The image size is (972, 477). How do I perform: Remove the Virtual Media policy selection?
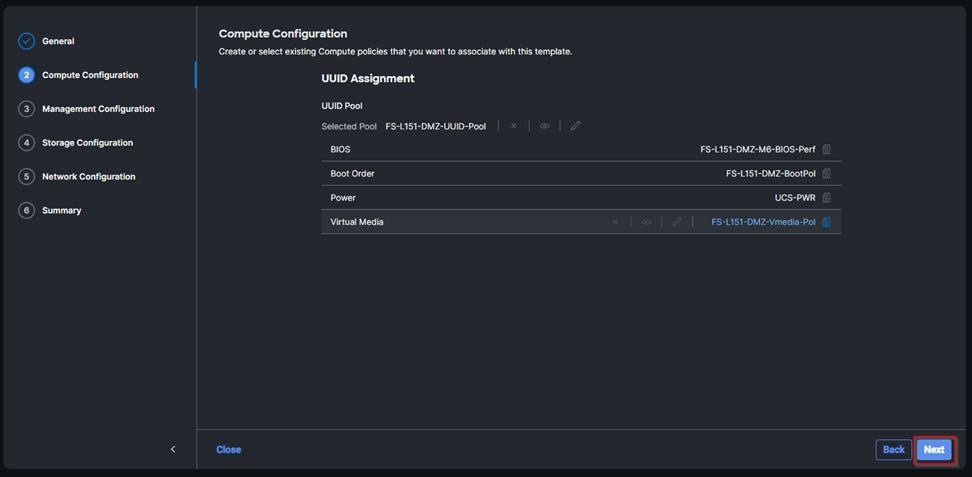pyautogui.click(x=615, y=222)
